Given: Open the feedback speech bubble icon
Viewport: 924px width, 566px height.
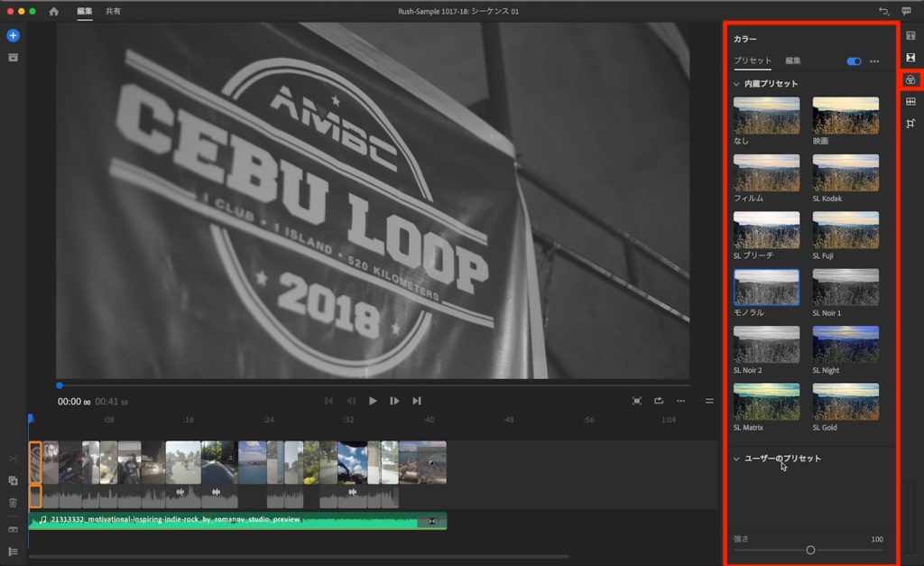Looking at the screenshot, I should pos(906,12).
